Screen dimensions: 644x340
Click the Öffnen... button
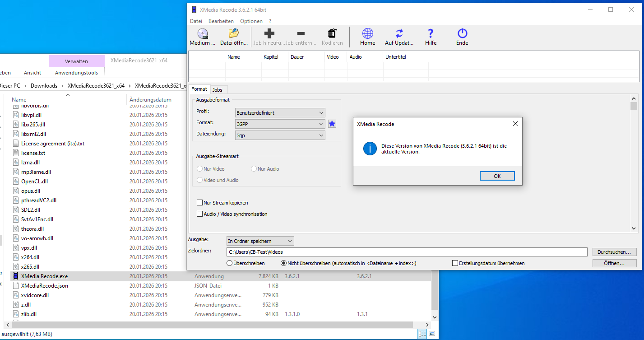pyautogui.click(x=614, y=263)
